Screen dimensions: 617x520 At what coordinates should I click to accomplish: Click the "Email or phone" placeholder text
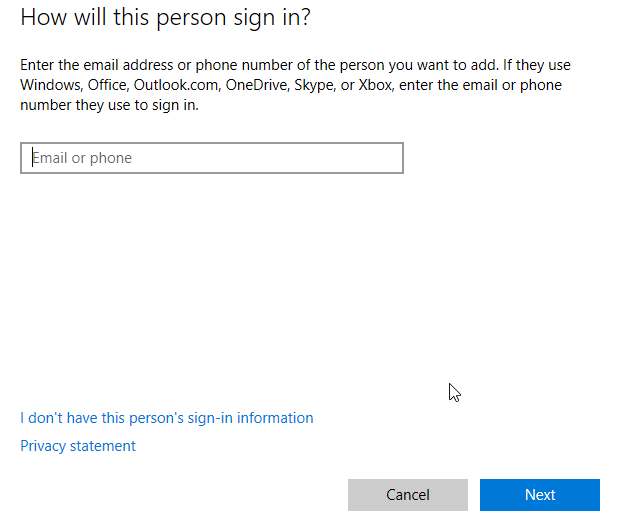[82, 158]
